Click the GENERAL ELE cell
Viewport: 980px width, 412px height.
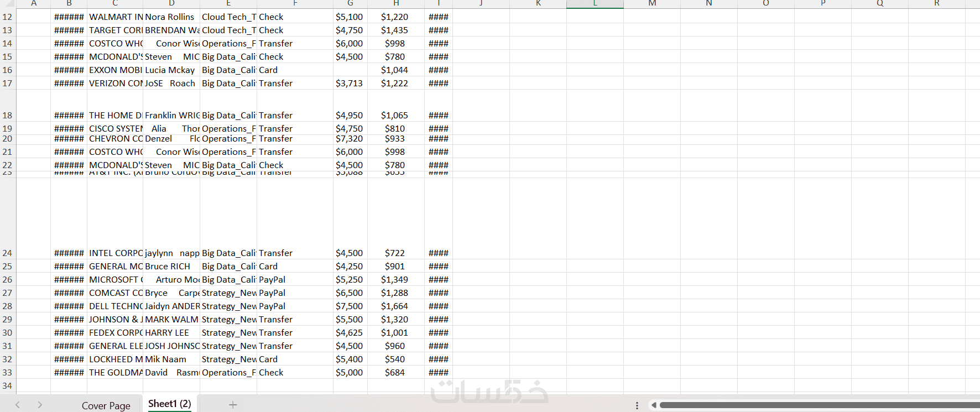coord(115,346)
